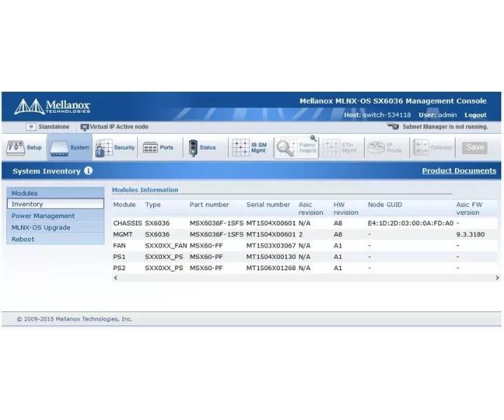
Task: Open the Setup toolbar icon
Action: (15, 148)
